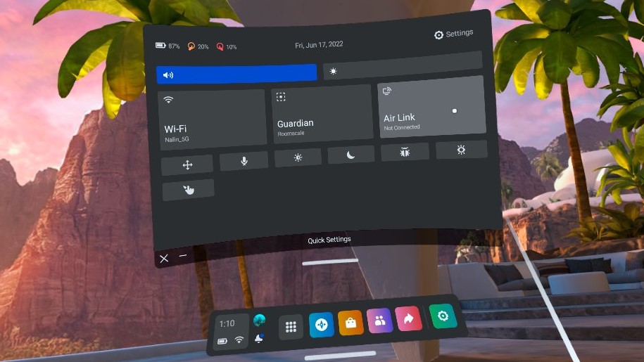The image size is (644, 362).
Task: Close the Quick Settings panel
Action: [164, 258]
